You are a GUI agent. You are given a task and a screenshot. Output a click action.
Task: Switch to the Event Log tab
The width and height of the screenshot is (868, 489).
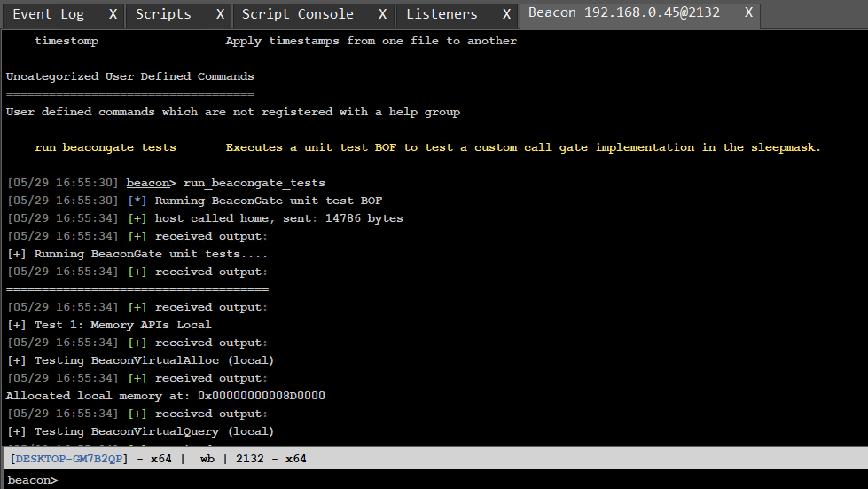point(49,14)
